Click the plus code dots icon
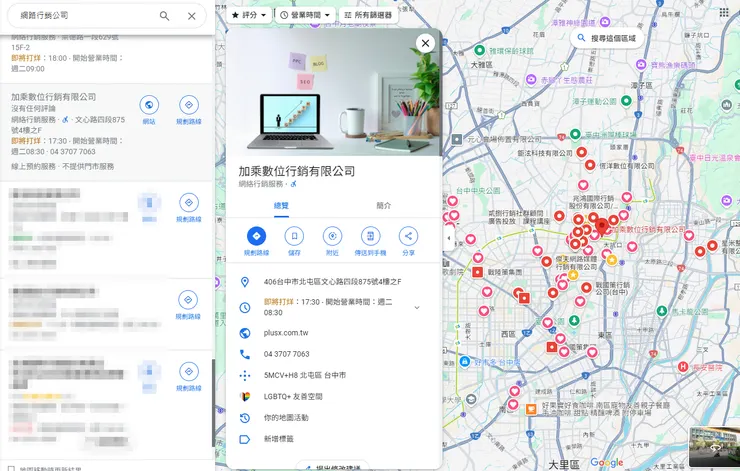The height and width of the screenshot is (471, 740). (244, 375)
